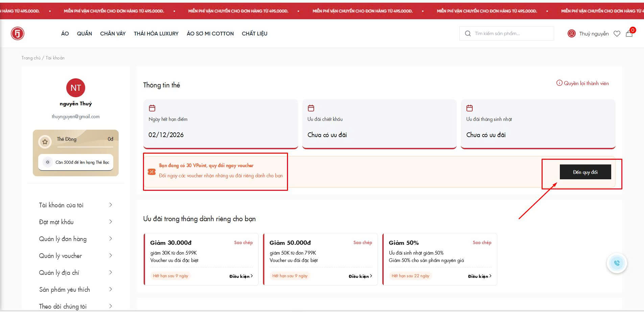644x312 pixels.
Task: Select the CHẤT LIỆU menu item
Action: pos(254,33)
